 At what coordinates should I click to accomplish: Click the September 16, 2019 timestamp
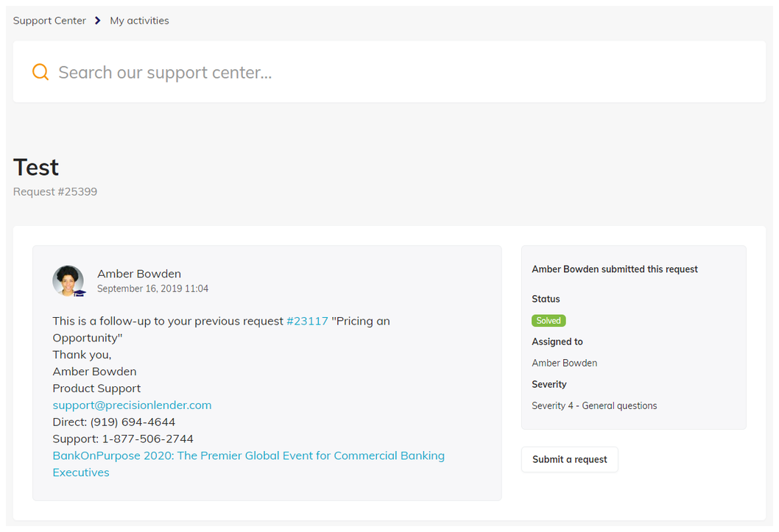coord(152,288)
